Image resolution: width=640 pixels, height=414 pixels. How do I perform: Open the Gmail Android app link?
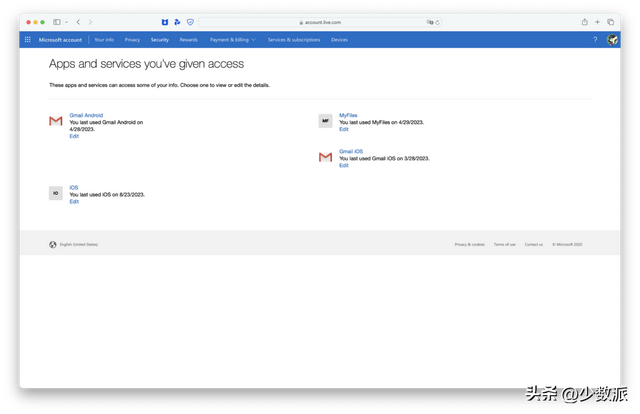(x=86, y=115)
